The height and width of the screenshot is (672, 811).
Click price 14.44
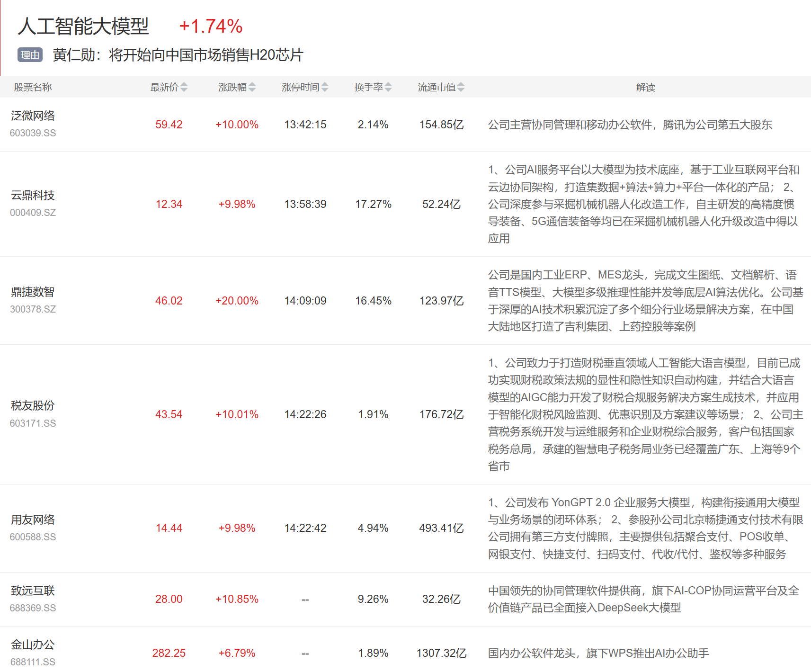click(169, 528)
